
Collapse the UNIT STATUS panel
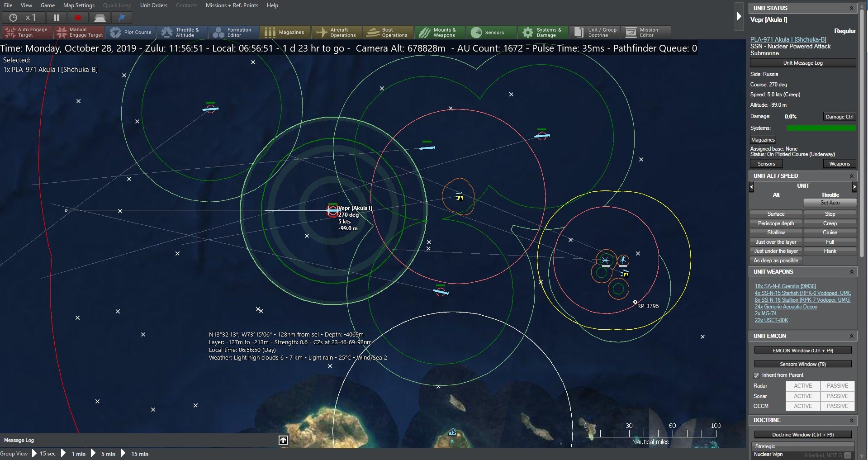pos(852,8)
